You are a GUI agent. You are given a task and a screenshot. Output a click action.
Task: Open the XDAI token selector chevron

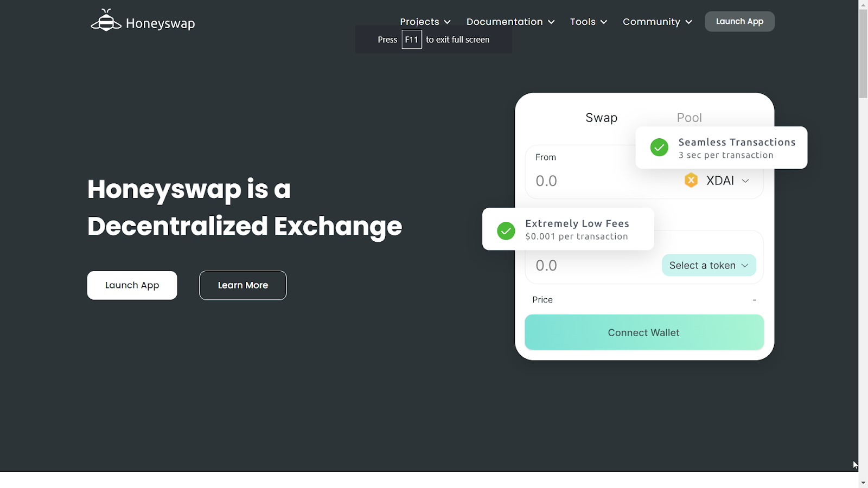[x=745, y=181]
